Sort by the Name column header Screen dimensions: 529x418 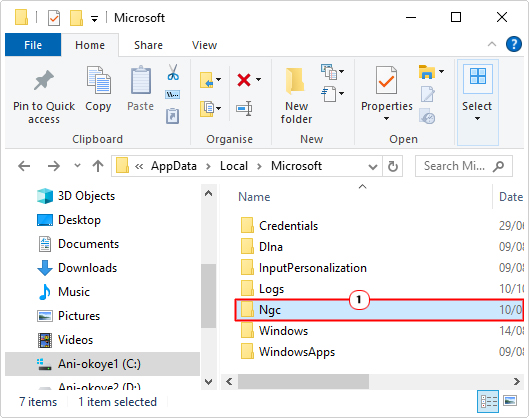(x=254, y=197)
